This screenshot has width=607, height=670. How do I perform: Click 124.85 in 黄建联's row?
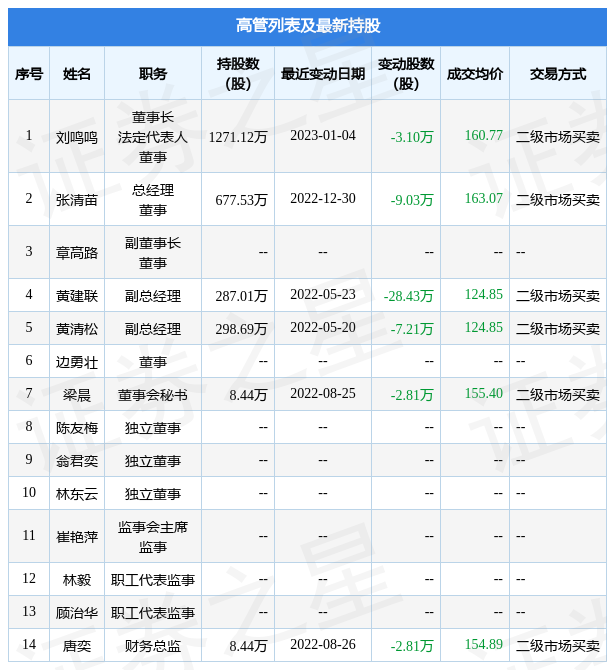point(484,294)
